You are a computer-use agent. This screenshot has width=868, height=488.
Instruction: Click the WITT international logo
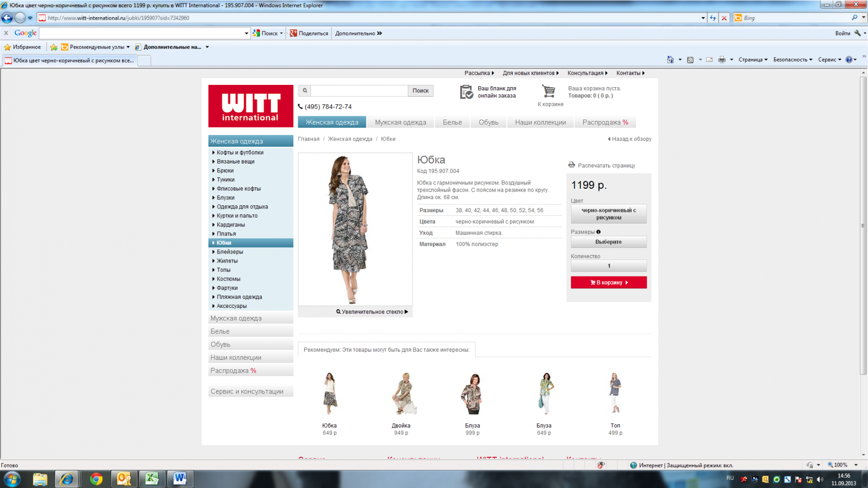point(250,106)
